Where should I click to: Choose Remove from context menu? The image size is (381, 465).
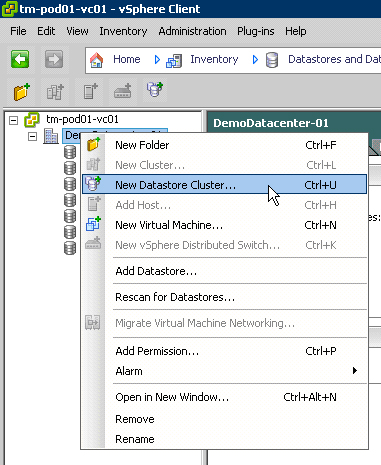224,419
